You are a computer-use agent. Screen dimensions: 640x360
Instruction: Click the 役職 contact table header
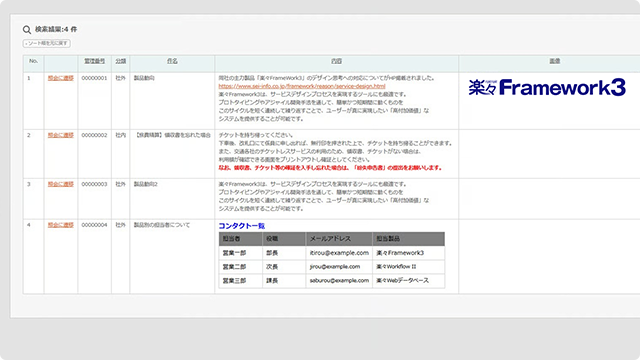click(284, 239)
